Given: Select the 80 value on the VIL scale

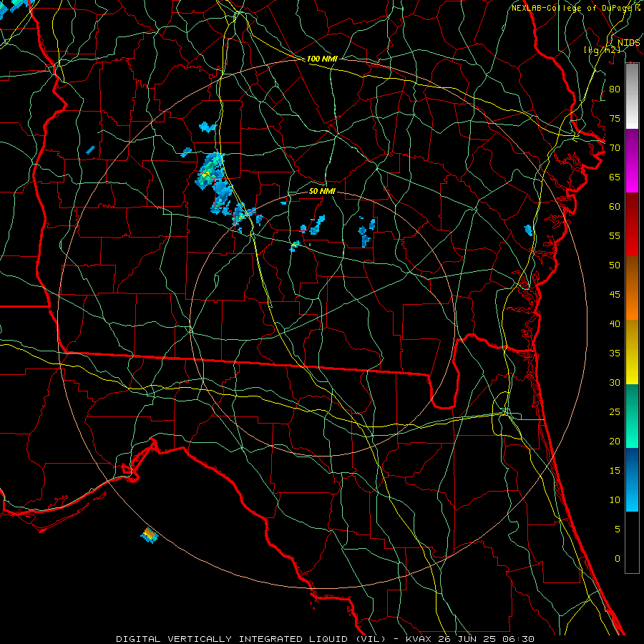Looking at the screenshot, I should (615, 89).
